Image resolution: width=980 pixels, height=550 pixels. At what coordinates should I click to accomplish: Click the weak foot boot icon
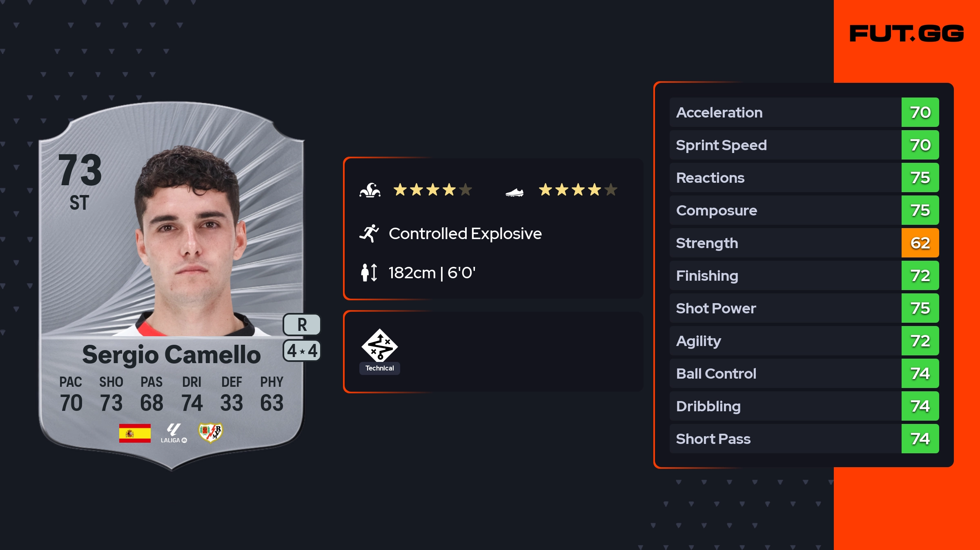click(x=514, y=192)
